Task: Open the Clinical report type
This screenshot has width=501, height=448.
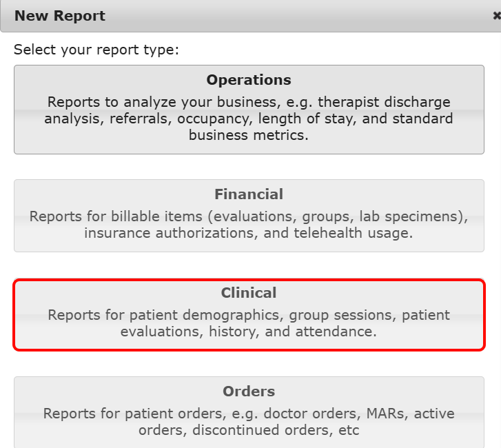Action: click(249, 314)
